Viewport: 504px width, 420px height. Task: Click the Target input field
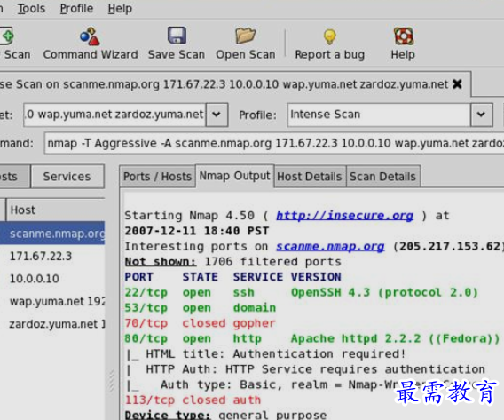(x=114, y=115)
